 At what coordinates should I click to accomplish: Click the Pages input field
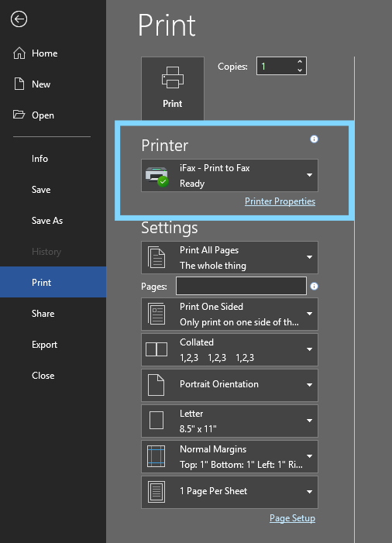click(241, 286)
